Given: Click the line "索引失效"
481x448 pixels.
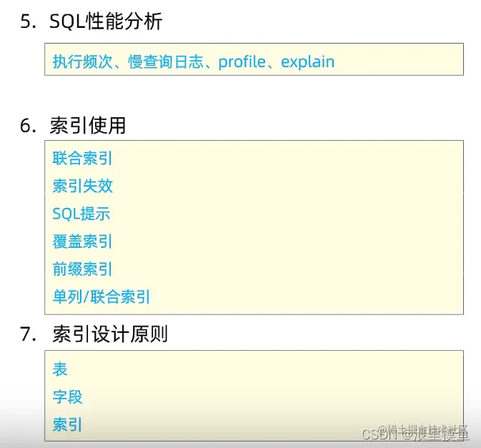Looking at the screenshot, I should pos(82,186).
